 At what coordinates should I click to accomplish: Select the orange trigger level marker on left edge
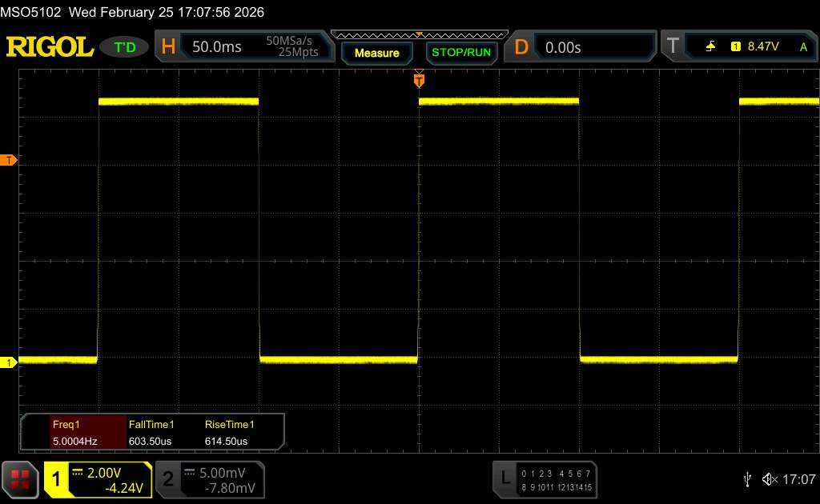click(9, 161)
